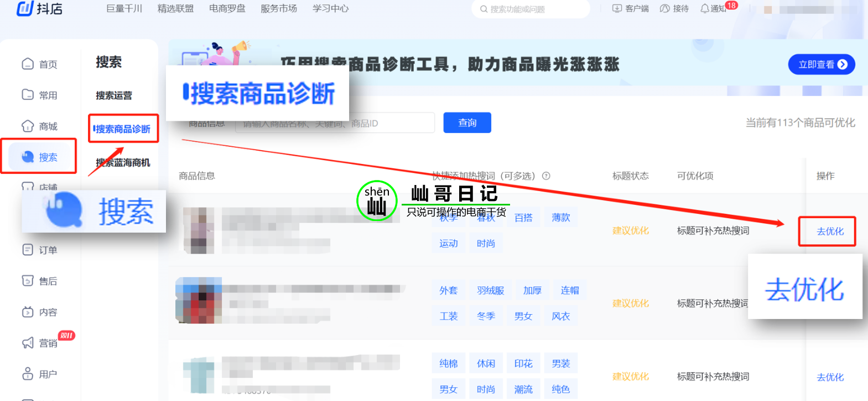Viewport: 868px width, 401px height.
Task: Open 用户 in the sidebar
Action: [39, 374]
